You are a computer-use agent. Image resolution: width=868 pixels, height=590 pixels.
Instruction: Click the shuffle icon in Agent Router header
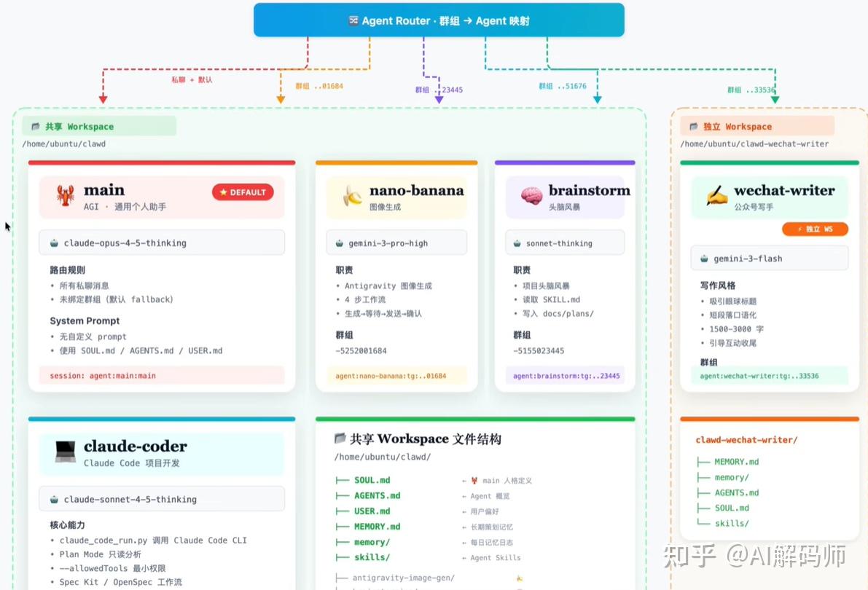coord(353,20)
